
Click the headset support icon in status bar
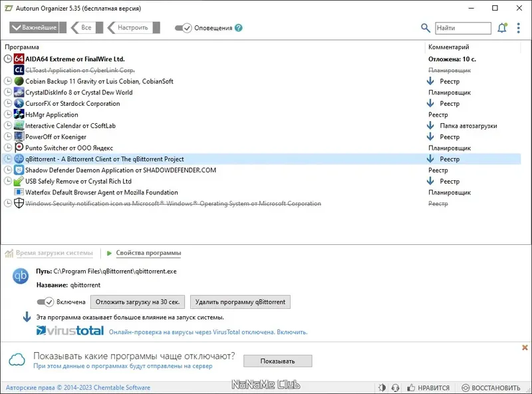pyautogui.click(x=395, y=387)
